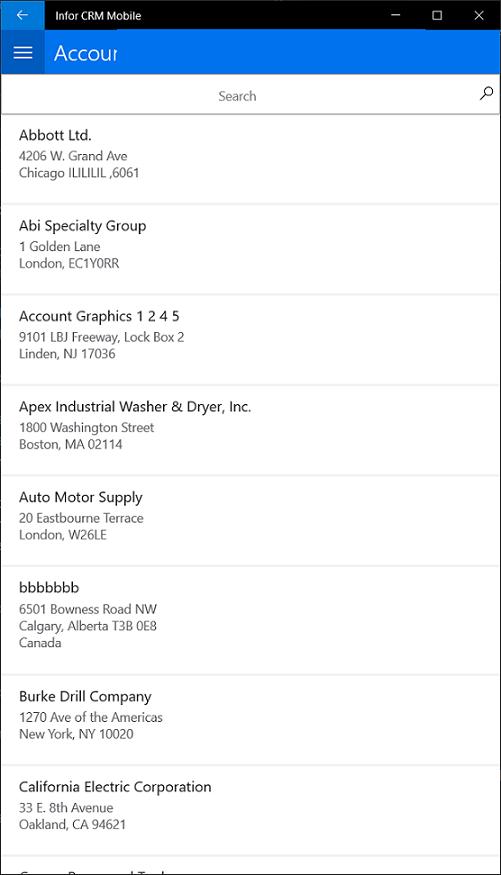This screenshot has height=875, width=501.
Task: Click the Oakland, CA 94621 address line
Action: (x=73, y=824)
